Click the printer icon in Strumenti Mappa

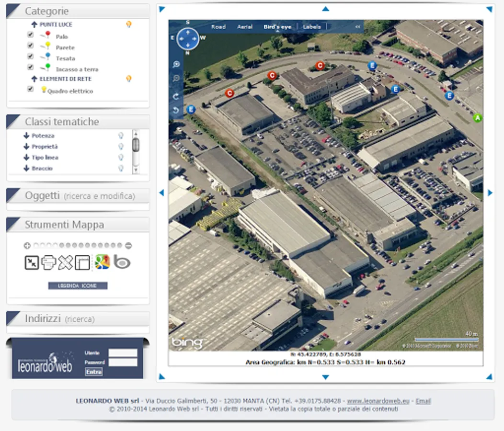(48, 262)
